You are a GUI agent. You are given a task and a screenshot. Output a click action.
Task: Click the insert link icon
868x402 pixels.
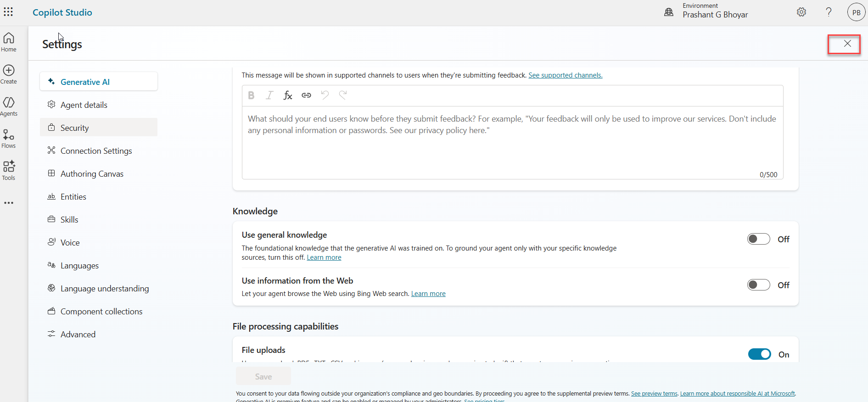pos(306,95)
